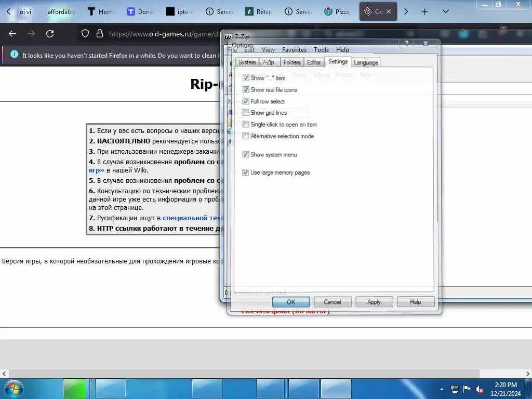Open the taskbar clock showing 2:20 PM

pos(506,389)
